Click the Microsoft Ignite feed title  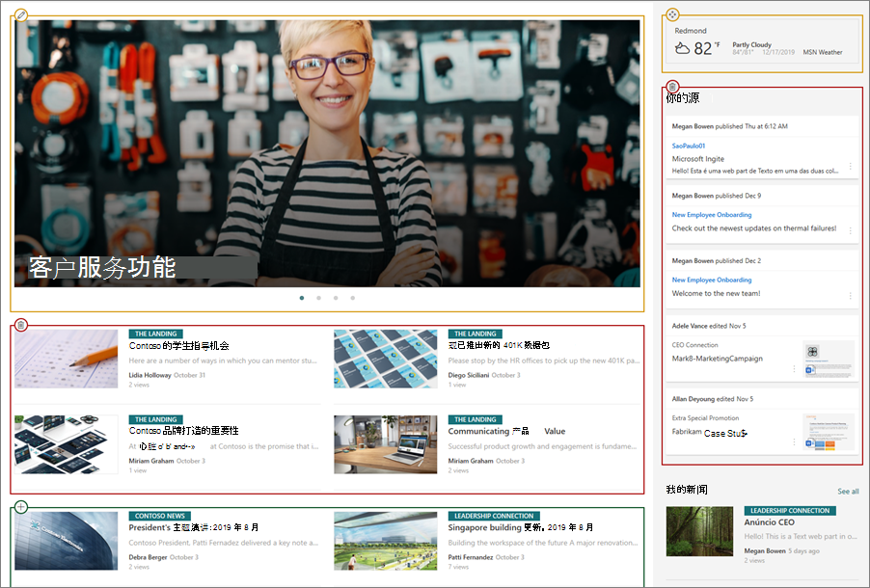click(698, 159)
